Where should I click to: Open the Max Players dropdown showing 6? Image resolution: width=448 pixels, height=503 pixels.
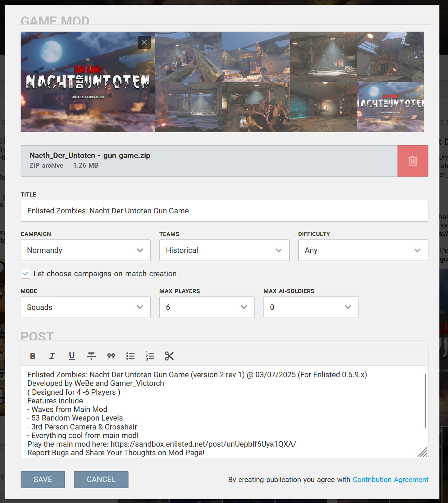[x=207, y=307]
